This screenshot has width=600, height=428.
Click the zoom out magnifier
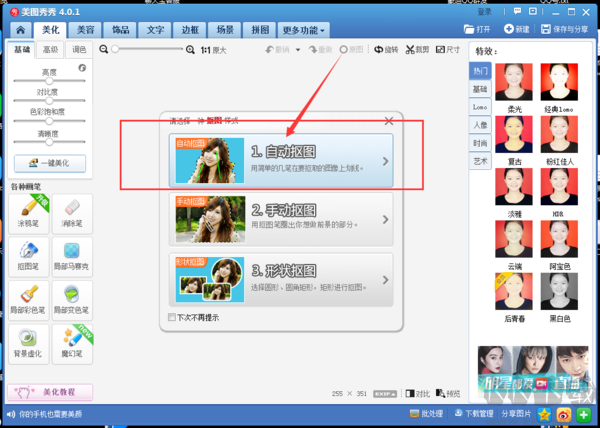pos(103,49)
